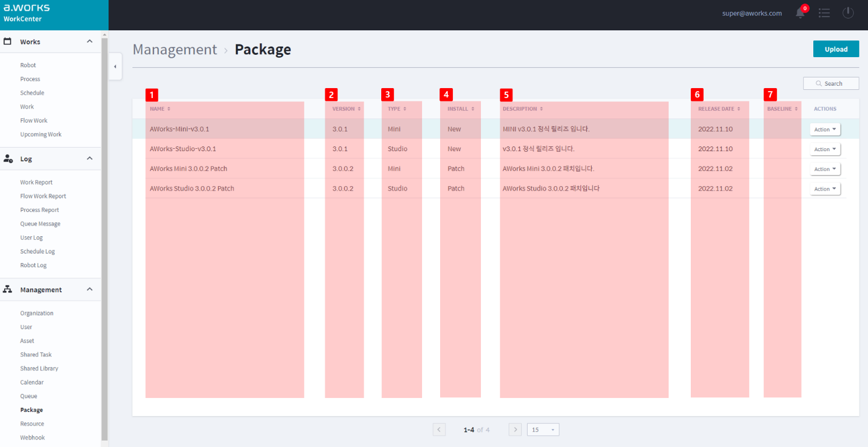Open Flow Work in the sidebar
This screenshot has height=447, width=868.
click(34, 120)
